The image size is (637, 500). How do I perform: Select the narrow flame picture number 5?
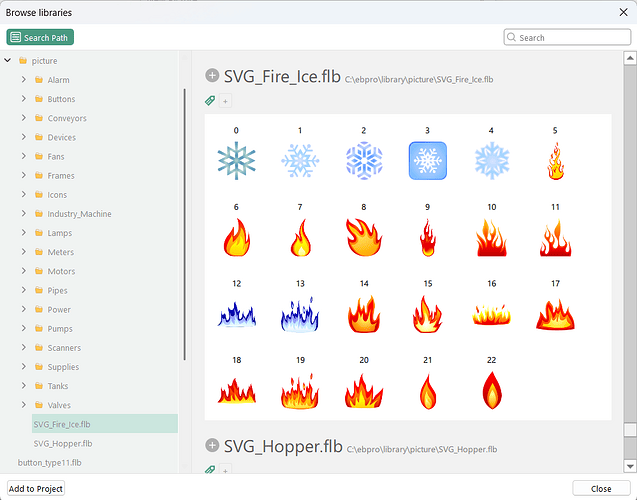pyautogui.click(x=555, y=160)
